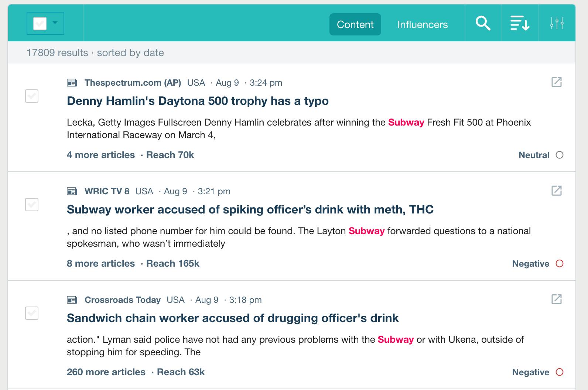Click Negative label on WRIC TV 8 article

point(531,264)
